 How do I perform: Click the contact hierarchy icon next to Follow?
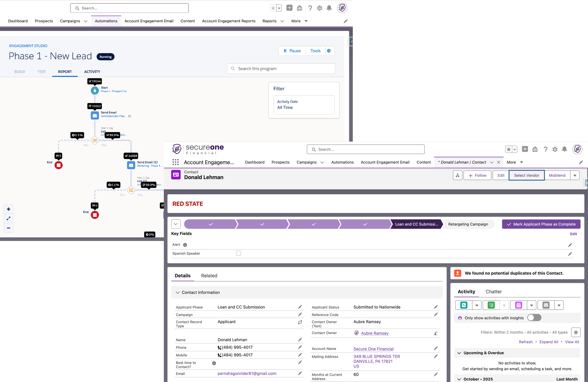click(457, 176)
